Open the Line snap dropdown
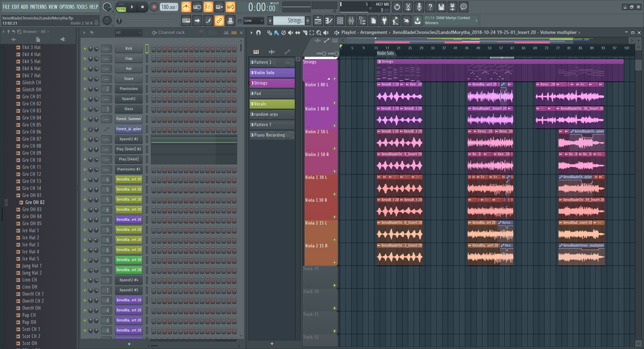Viewport: 644px width, 349px height. 254,21
